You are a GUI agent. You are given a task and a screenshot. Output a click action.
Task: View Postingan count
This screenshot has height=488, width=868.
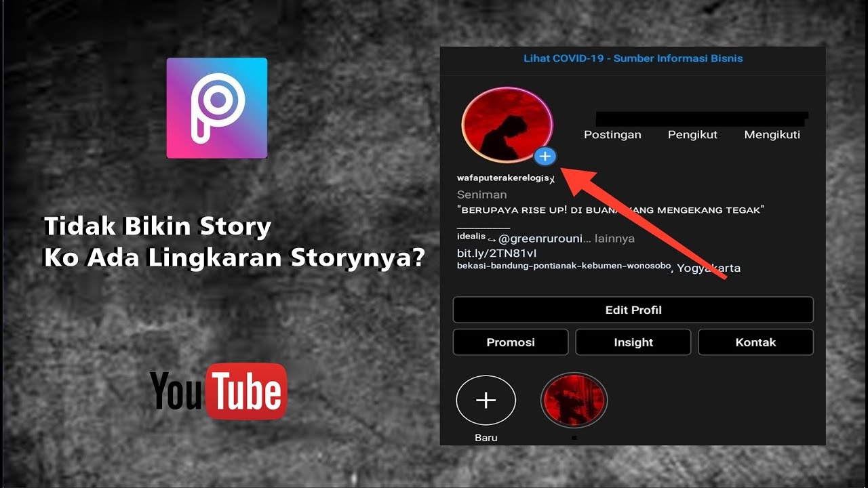612,134
